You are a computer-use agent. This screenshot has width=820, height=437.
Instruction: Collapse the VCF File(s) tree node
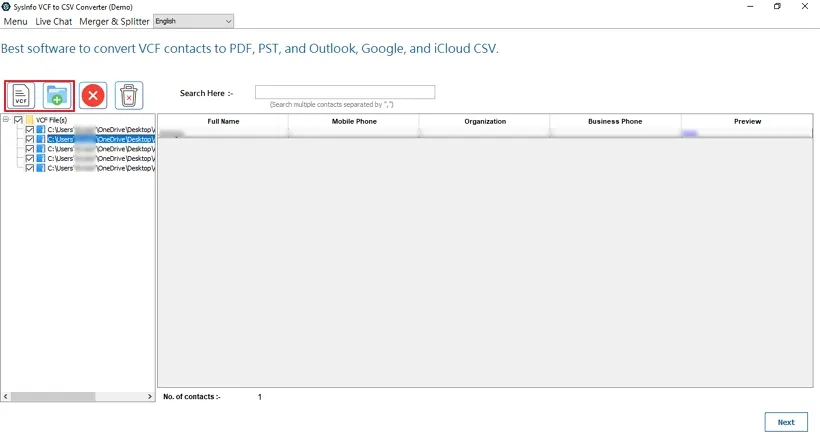coord(6,120)
